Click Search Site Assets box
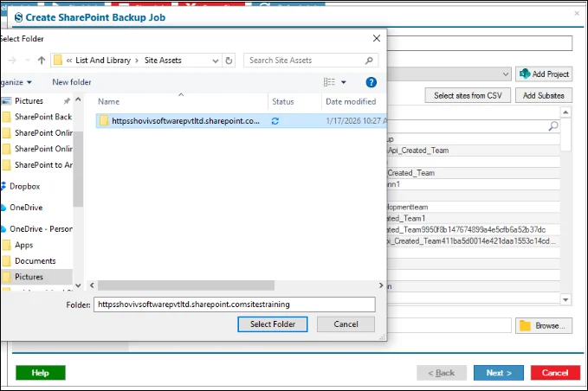The width and height of the screenshot is (588, 391). click(x=311, y=61)
